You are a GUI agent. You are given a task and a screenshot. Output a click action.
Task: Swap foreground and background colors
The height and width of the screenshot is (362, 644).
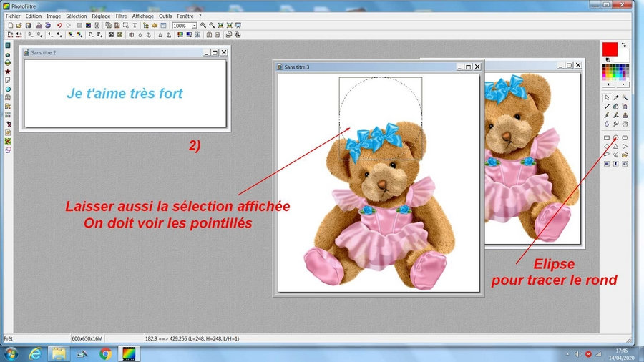(624, 45)
